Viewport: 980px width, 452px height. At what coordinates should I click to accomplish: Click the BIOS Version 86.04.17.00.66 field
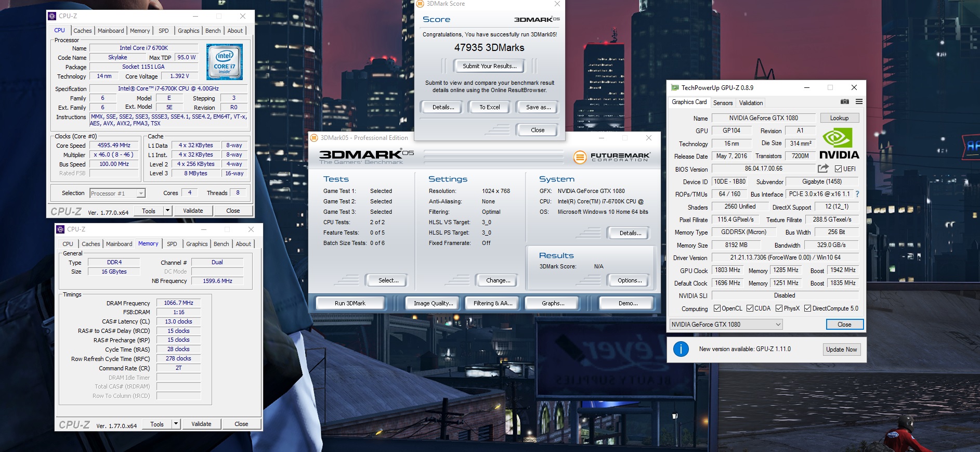pyautogui.click(x=763, y=169)
